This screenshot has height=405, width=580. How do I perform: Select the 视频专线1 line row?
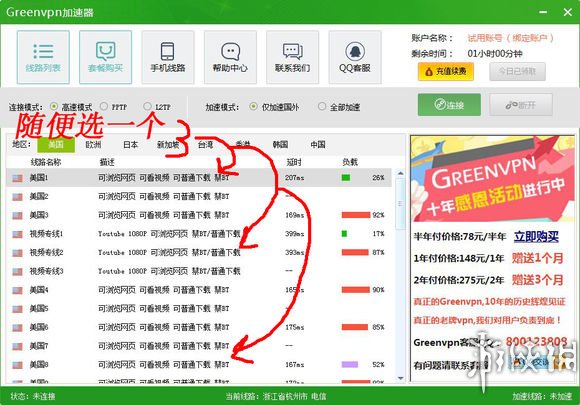(x=199, y=234)
